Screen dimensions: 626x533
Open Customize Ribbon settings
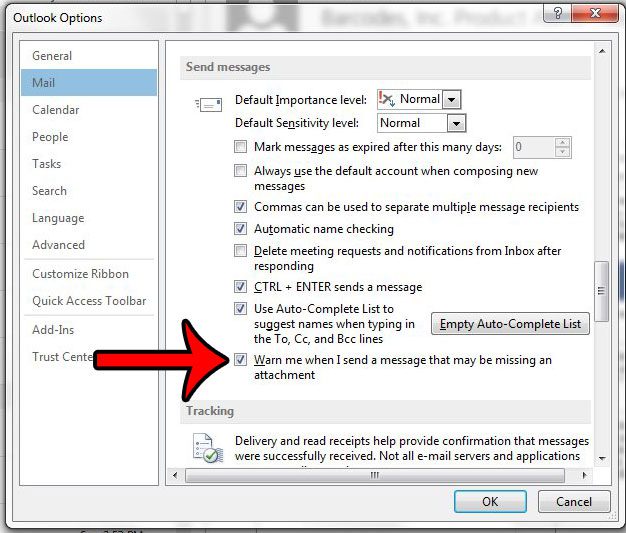click(x=89, y=274)
